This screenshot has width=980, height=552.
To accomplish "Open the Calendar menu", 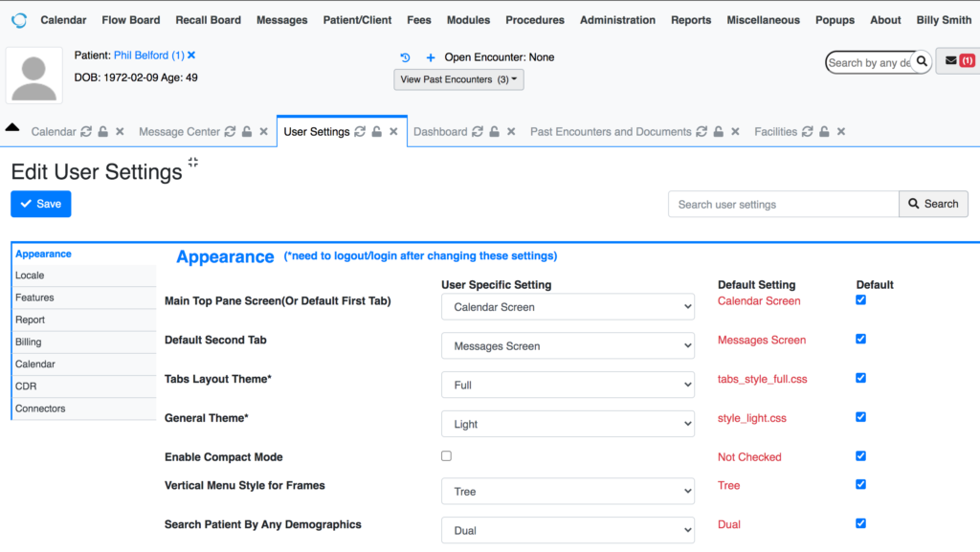I will point(63,20).
